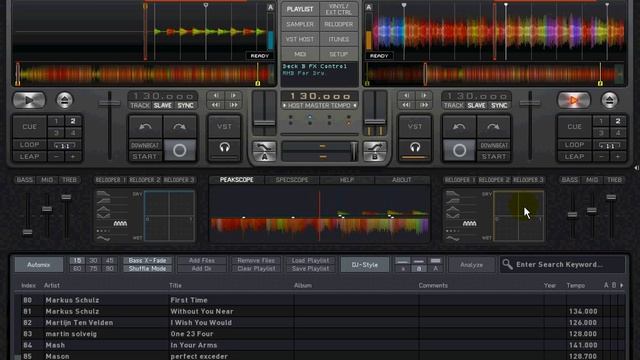Select sine wave shape in left relooper
The height and width of the screenshot is (360, 640).
(103, 238)
